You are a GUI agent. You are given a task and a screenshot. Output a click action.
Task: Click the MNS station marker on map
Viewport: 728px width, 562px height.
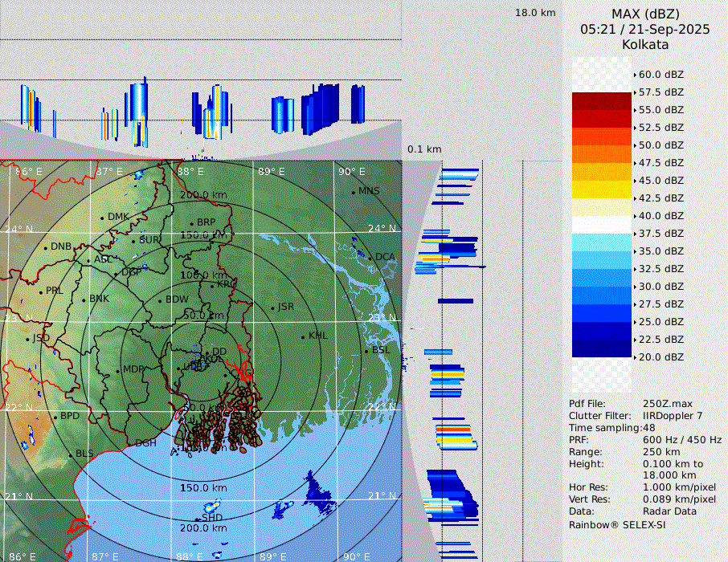pyautogui.click(x=353, y=192)
